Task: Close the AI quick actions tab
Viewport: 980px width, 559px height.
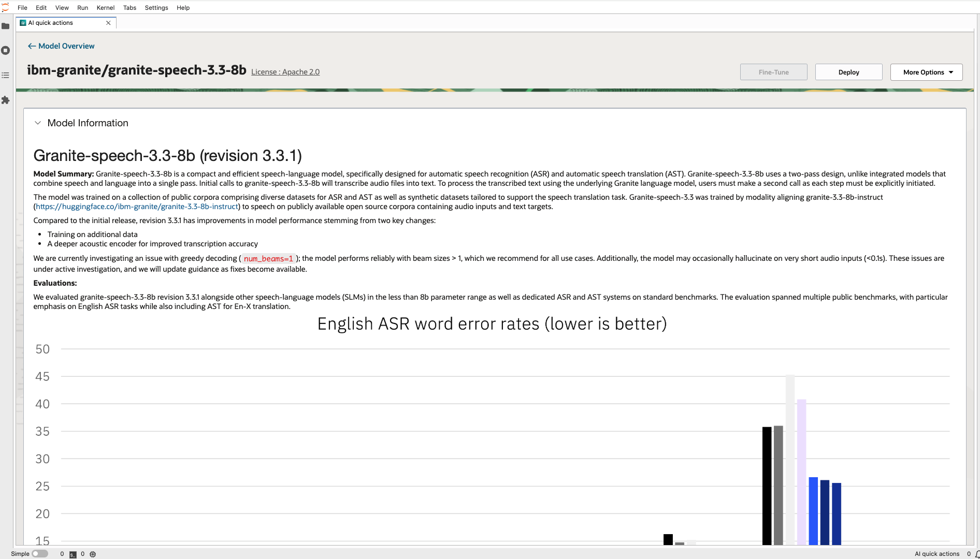Action: (108, 23)
